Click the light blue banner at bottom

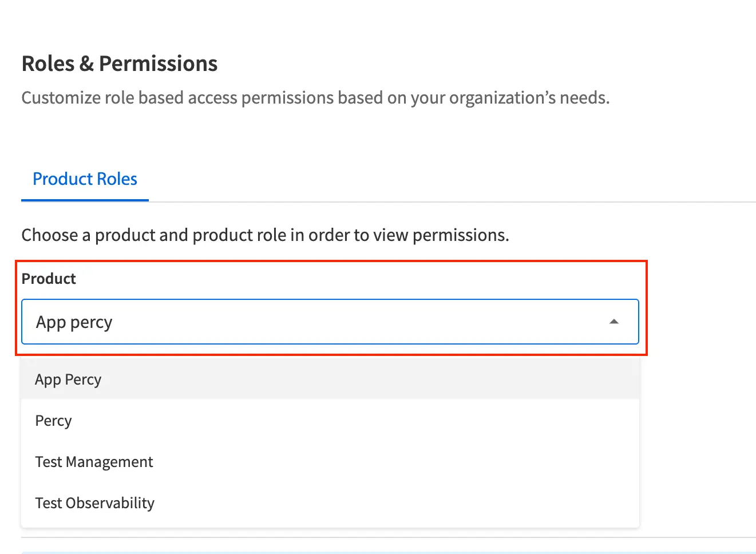pyautogui.click(x=388, y=552)
